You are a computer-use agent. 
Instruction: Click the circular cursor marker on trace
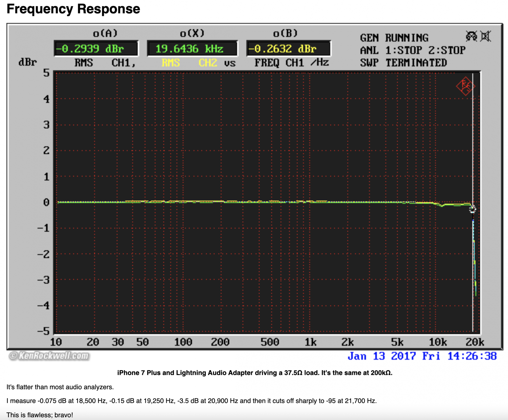[x=472, y=209]
